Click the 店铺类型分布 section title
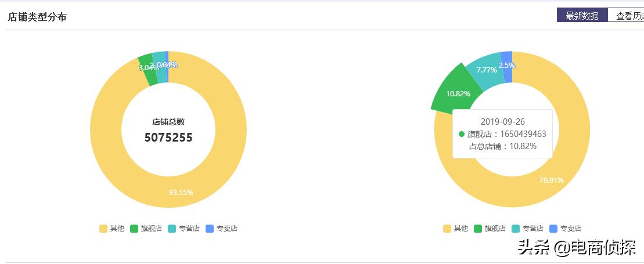Screen dimensions: 644x264 tap(37, 17)
